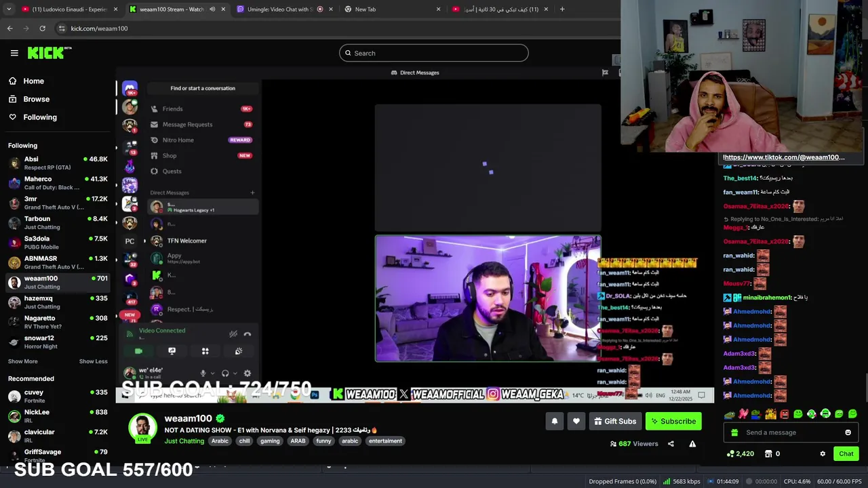Click the gaming tag
The image size is (868, 488).
pyautogui.click(x=270, y=441)
